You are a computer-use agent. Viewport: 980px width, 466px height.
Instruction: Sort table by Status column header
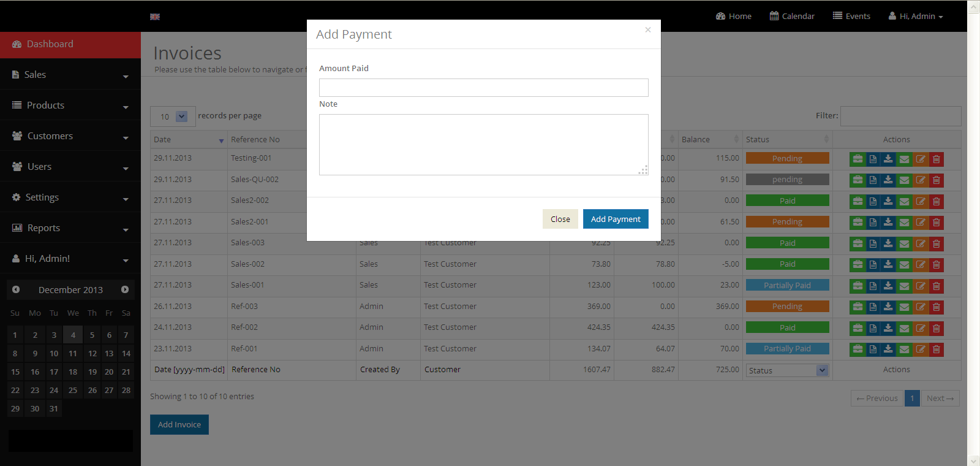788,139
